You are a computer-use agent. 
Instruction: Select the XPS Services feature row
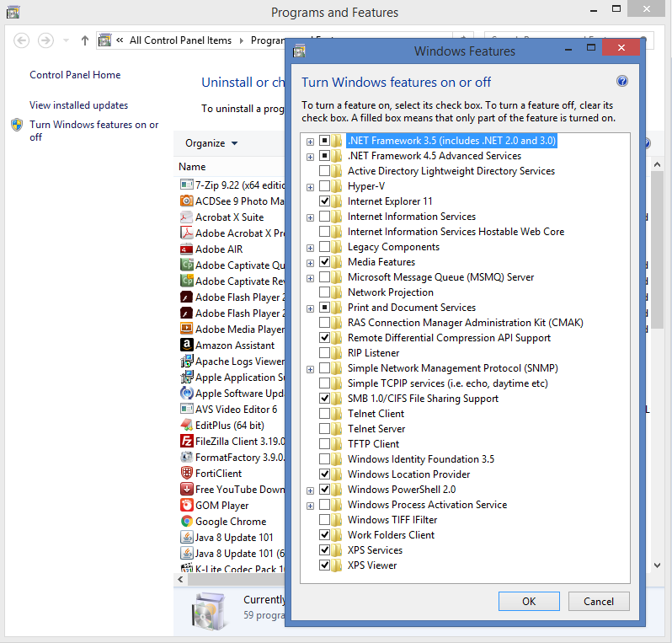(x=375, y=550)
